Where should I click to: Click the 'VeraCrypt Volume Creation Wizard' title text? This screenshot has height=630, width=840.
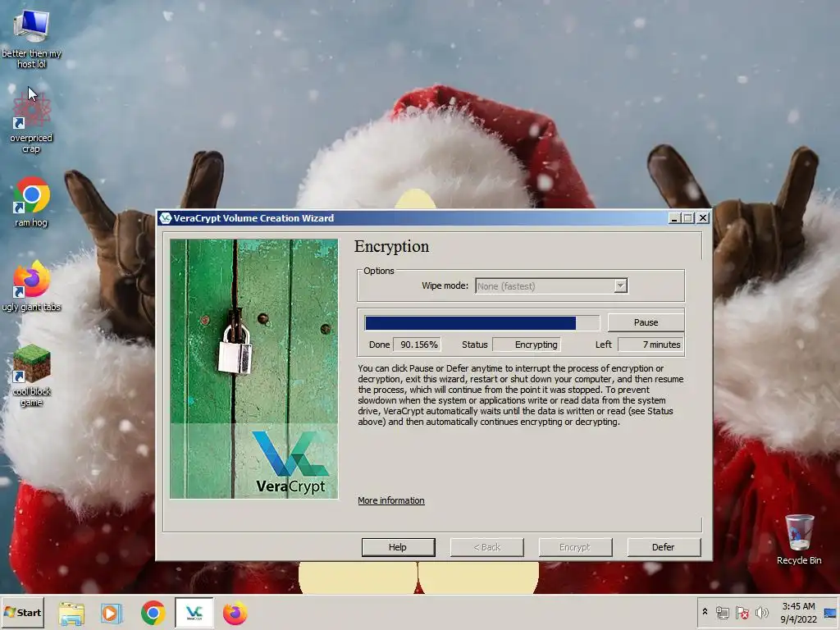(253, 218)
